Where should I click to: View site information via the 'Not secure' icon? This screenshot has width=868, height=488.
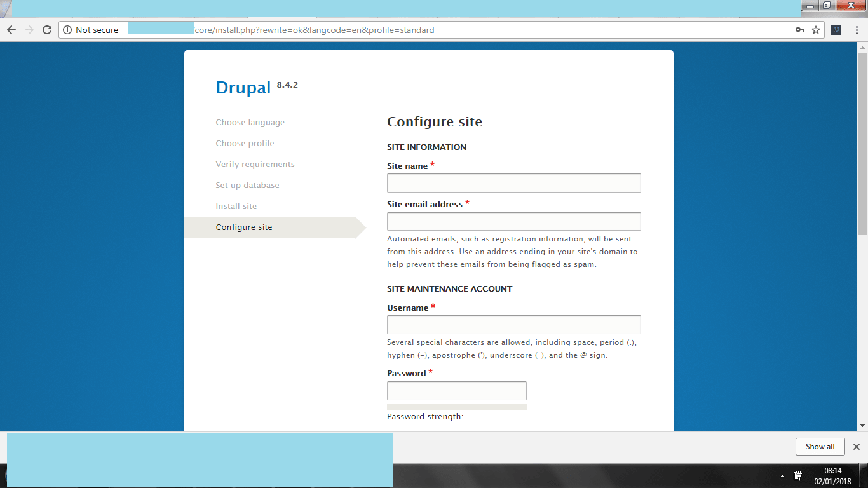67,30
